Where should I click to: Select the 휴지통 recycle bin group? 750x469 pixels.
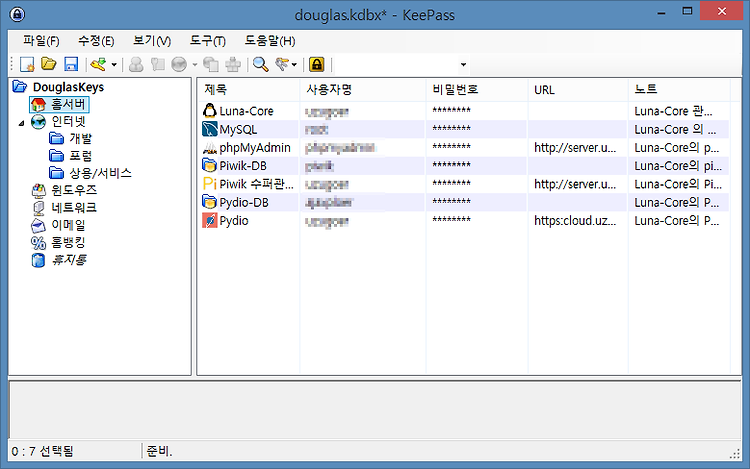(69, 260)
